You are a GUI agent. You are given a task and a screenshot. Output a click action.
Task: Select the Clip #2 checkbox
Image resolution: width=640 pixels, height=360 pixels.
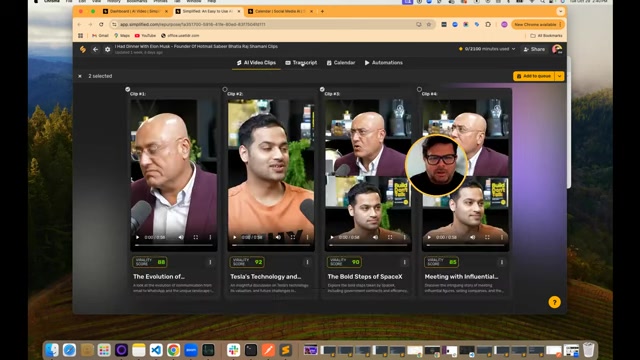(x=225, y=89)
